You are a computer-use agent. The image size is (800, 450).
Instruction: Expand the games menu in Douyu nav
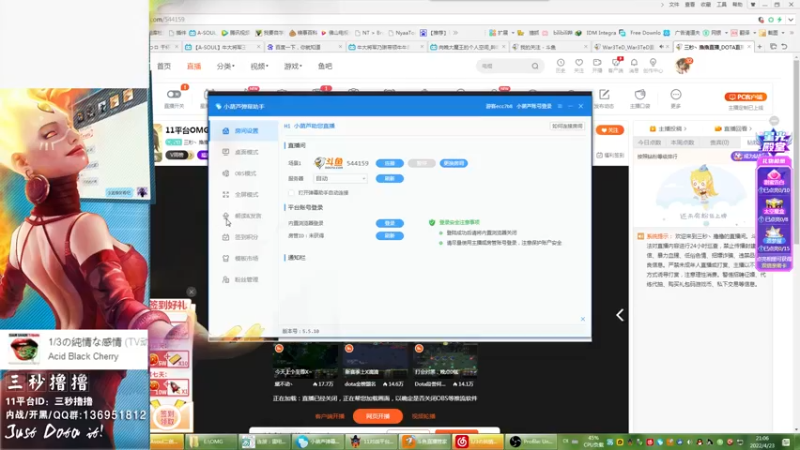(x=293, y=66)
